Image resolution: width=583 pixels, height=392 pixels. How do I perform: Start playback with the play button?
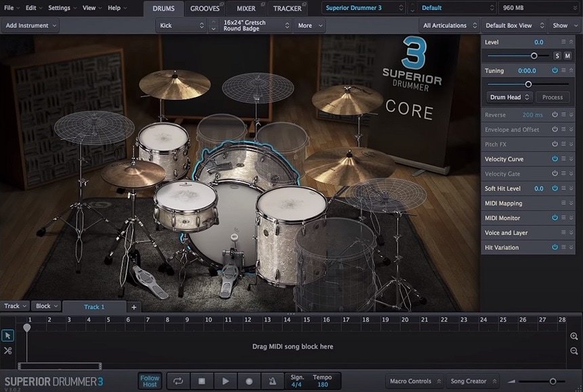click(x=225, y=381)
